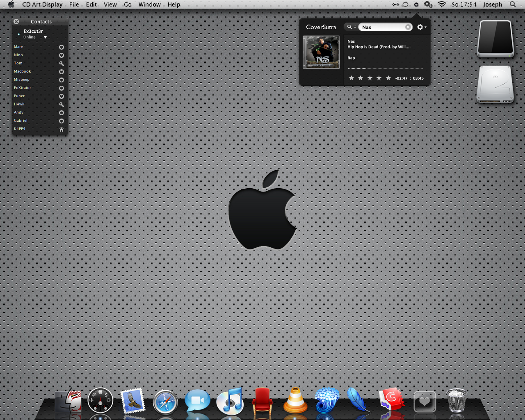The height and width of the screenshot is (420, 525).
Task: Open CoverSutra search scope dropdown
Action: [351, 27]
